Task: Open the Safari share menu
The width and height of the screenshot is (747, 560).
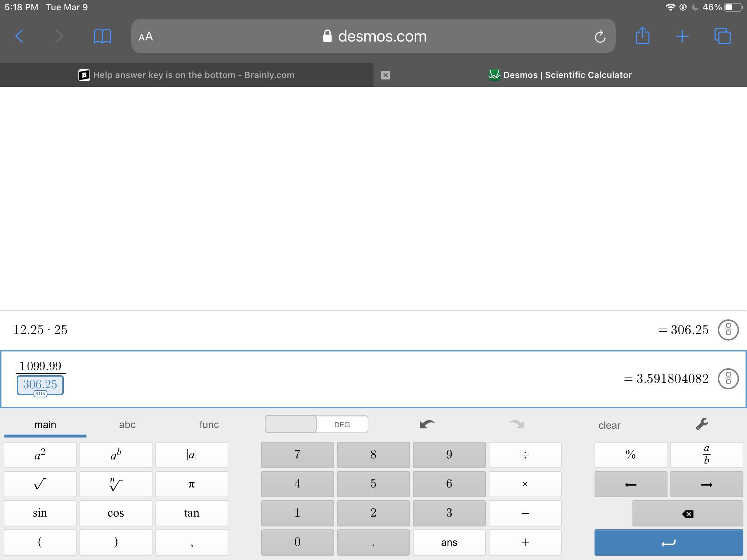Action: click(x=642, y=36)
